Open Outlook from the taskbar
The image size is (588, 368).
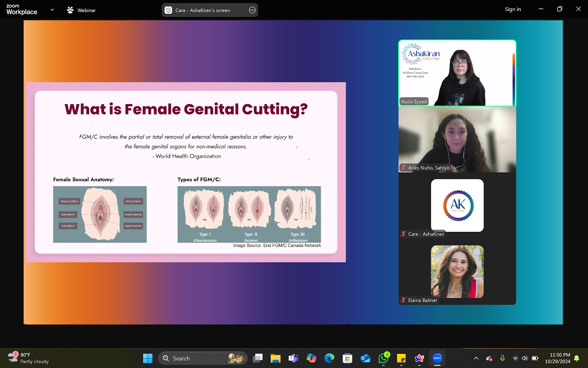[365, 358]
